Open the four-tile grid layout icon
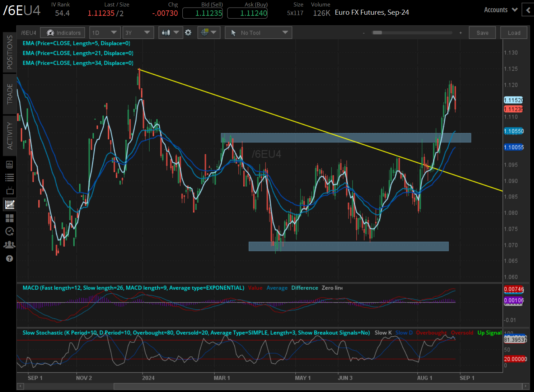This screenshot has height=392, width=534. pyautogui.click(x=10, y=218)
